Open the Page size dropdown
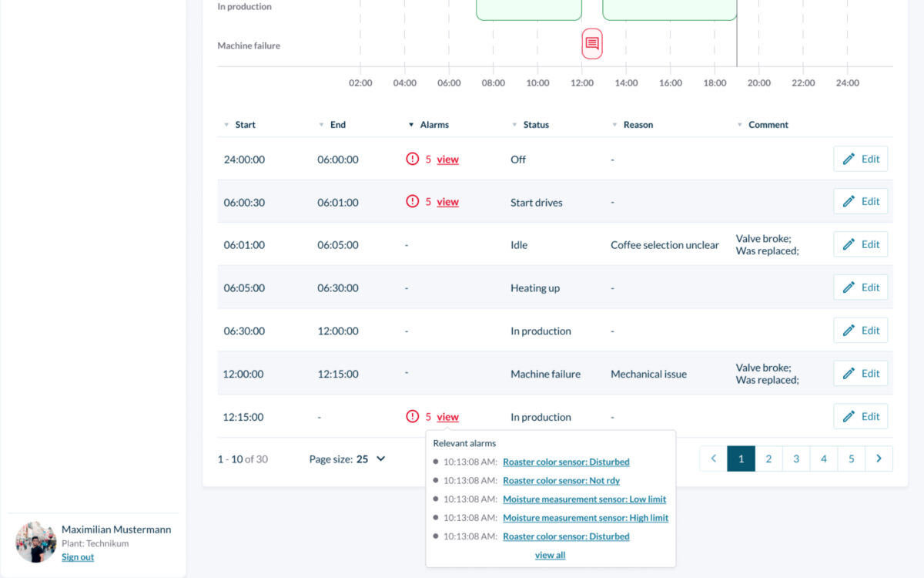The width and height of the screenshot is (924, 578). pos(348,459)
